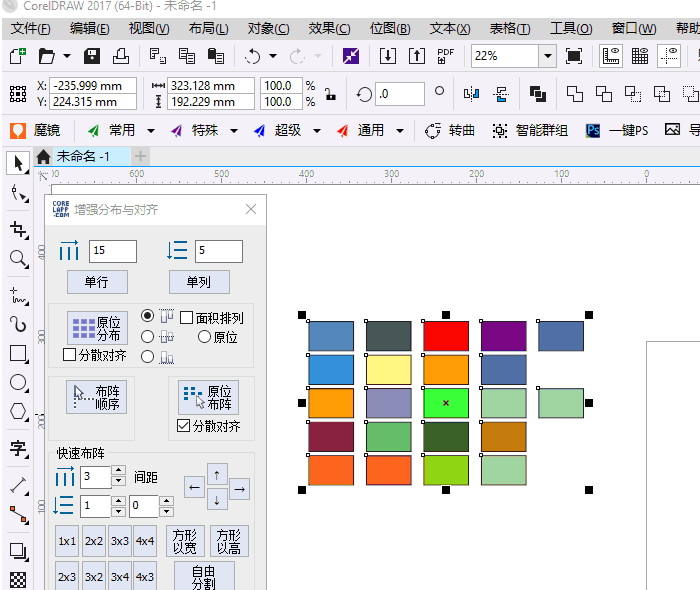This screenshot has height=590, width=700.
Task: Click the rotation angle input field
Action: pyautogui.click(x=400, y=94)
